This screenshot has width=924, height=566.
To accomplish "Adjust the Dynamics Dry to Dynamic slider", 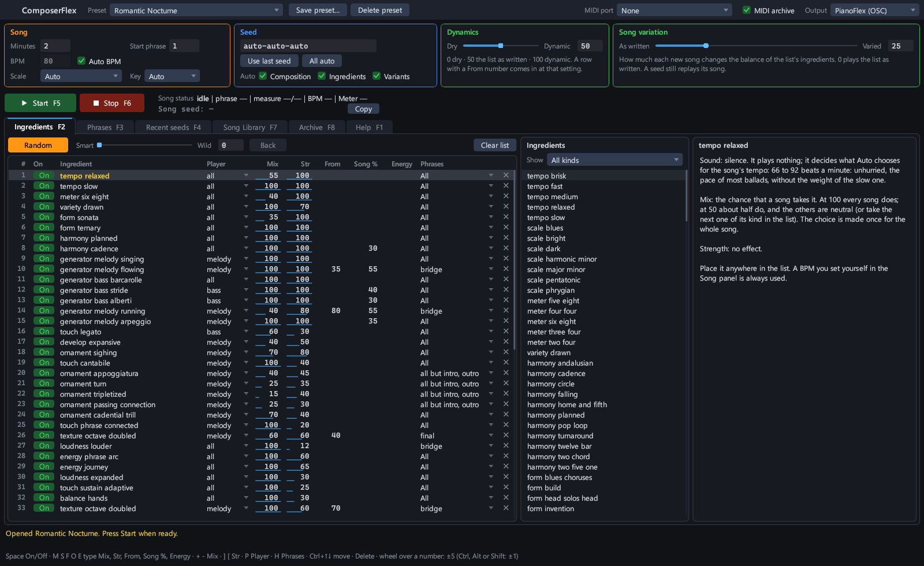I will pyautogui.click(x=501, y=46).
